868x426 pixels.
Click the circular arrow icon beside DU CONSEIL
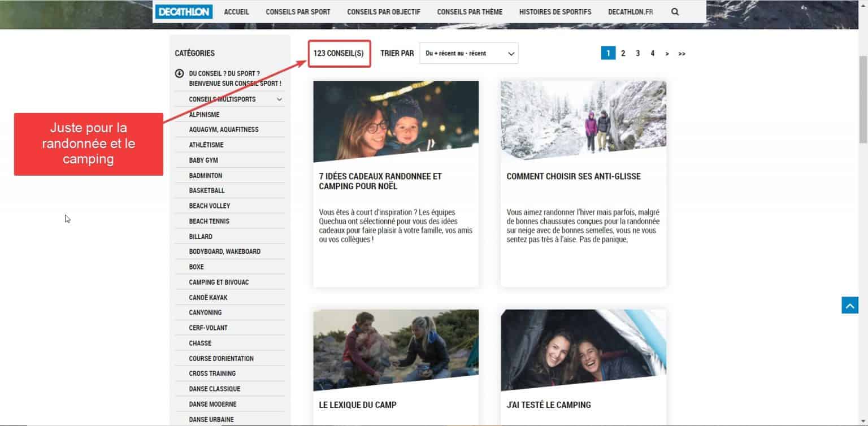click(179, 73)
